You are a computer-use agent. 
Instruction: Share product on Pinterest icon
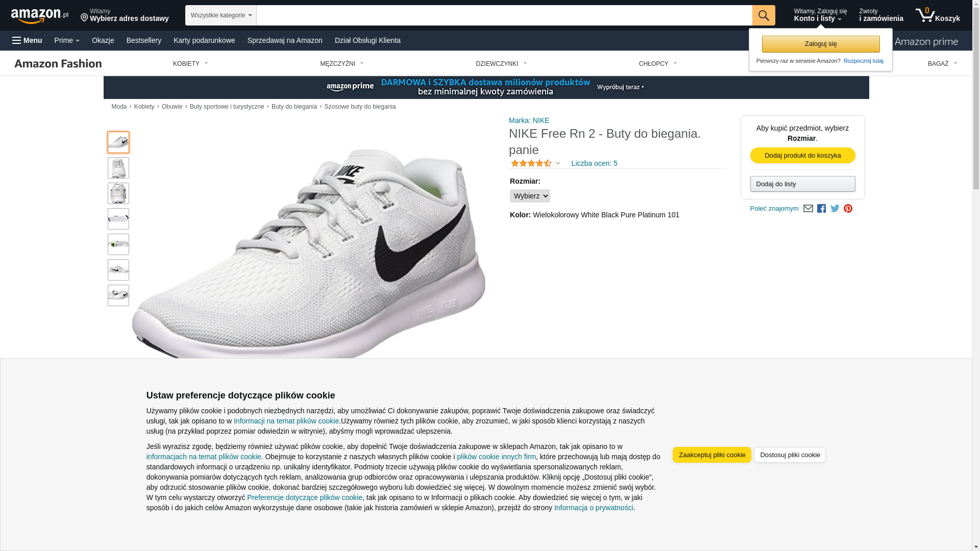848,209
